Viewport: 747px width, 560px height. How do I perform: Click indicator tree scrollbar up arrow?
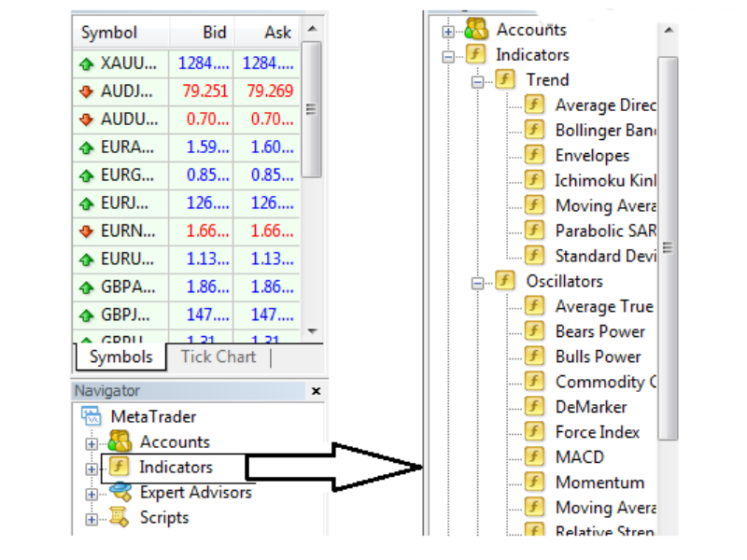[669, 30]
